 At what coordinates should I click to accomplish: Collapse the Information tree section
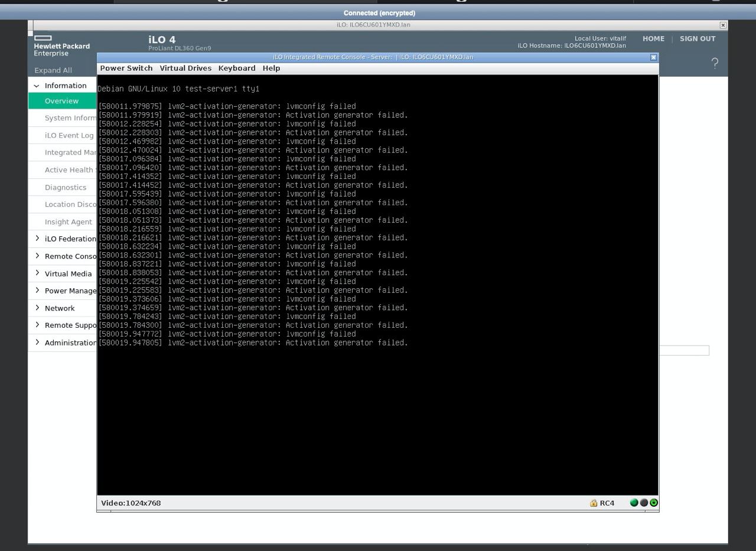coord(37,86)
